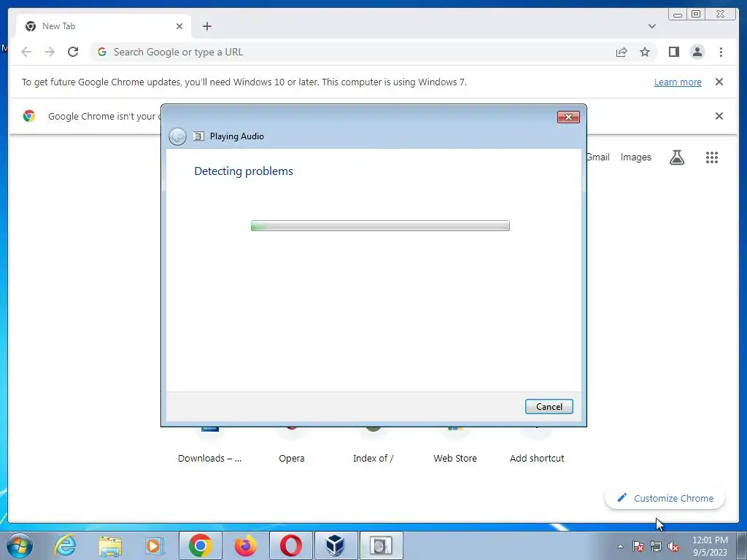Open Learn more about Chrome updates
The image size is (747, 560).
678,82
